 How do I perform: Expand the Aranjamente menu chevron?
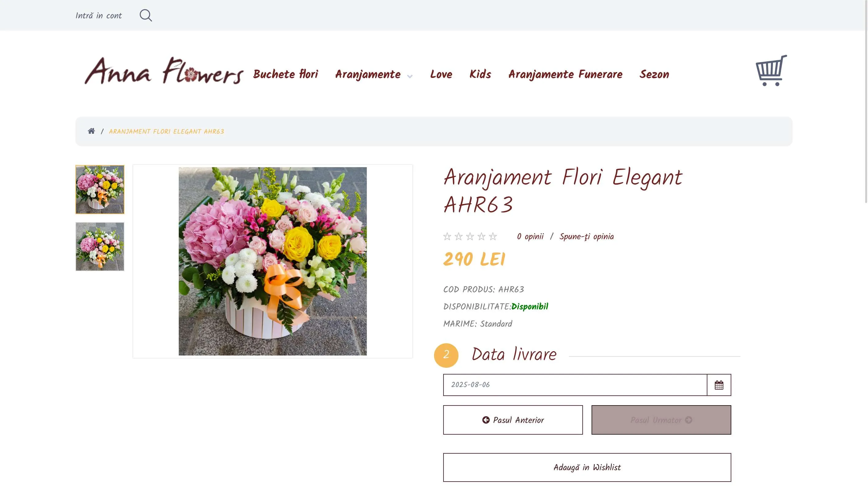[x=410, y=76]
